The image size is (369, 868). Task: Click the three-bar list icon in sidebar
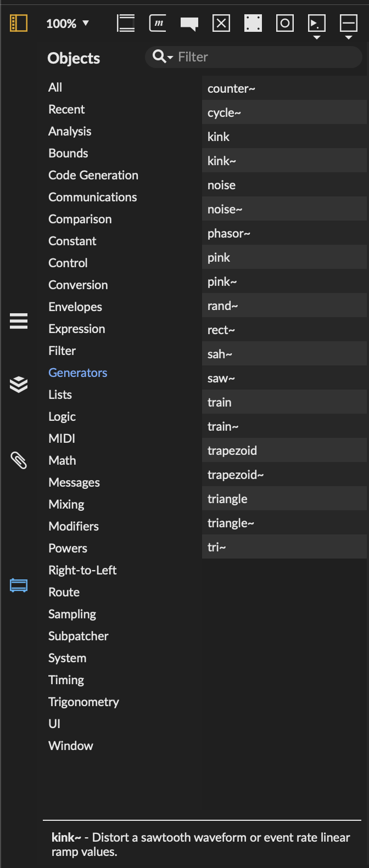(19, 320)
